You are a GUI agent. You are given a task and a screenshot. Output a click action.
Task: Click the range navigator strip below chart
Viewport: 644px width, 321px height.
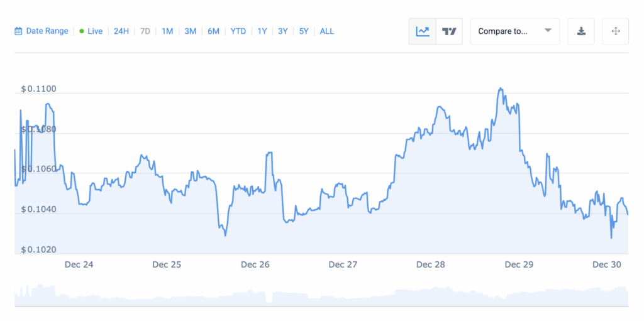pos(321,295)
